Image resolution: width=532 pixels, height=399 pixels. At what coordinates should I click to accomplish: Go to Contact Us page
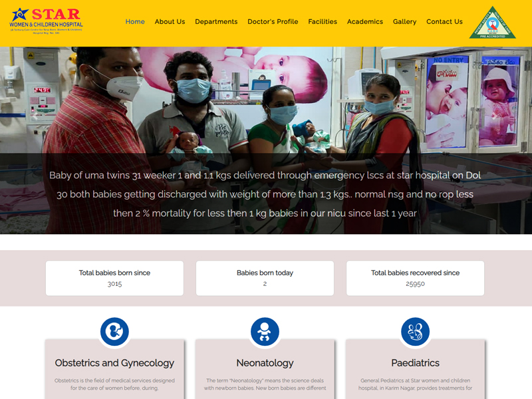444,21
